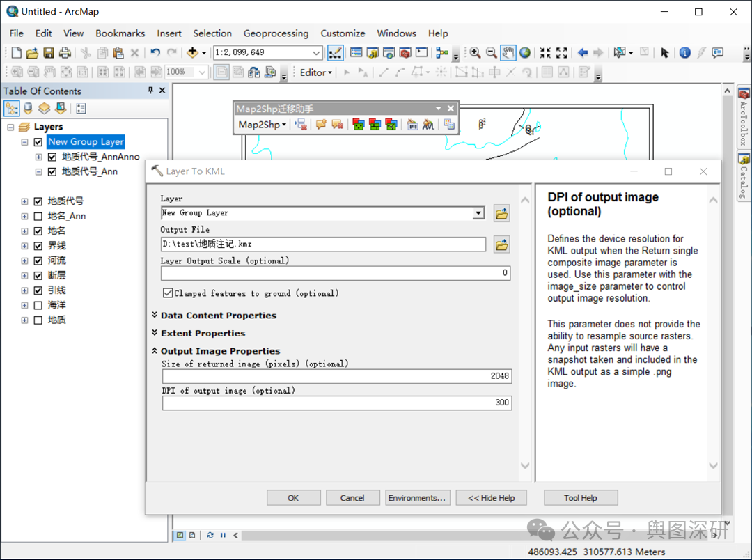Click the Hide Help button
The height and width of the screenshot is (560, 752).
tap(492, 498)
